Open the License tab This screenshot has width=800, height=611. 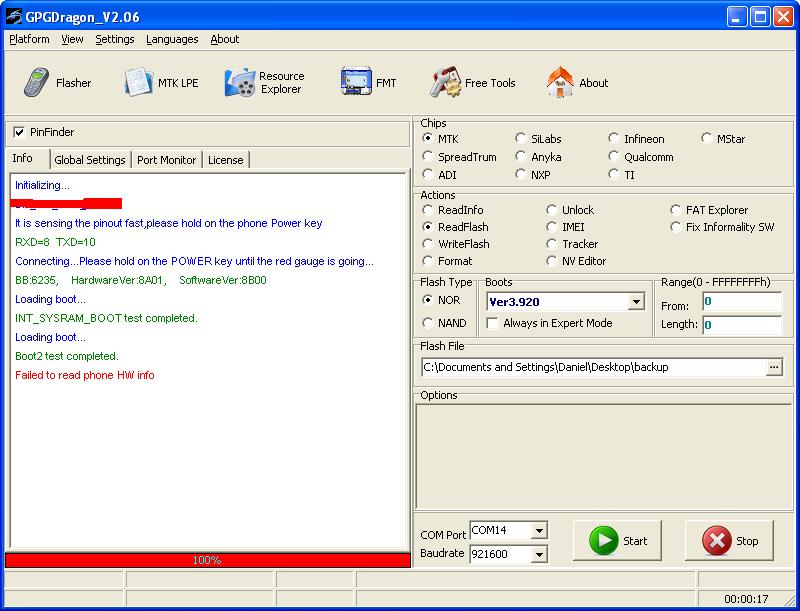(x=226, y=160)
